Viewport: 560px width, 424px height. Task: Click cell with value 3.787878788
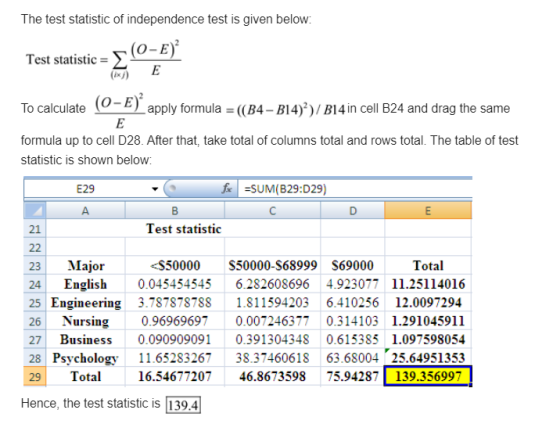click(x=175, y=303)
